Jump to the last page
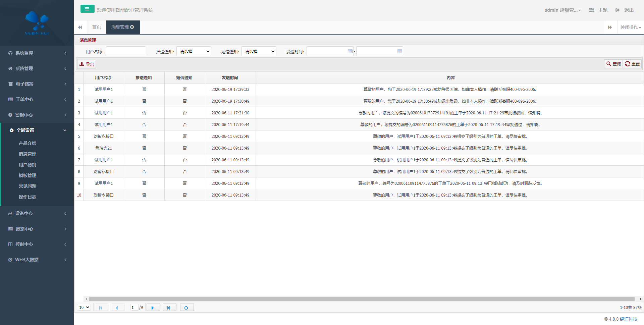 click(169, 308)
